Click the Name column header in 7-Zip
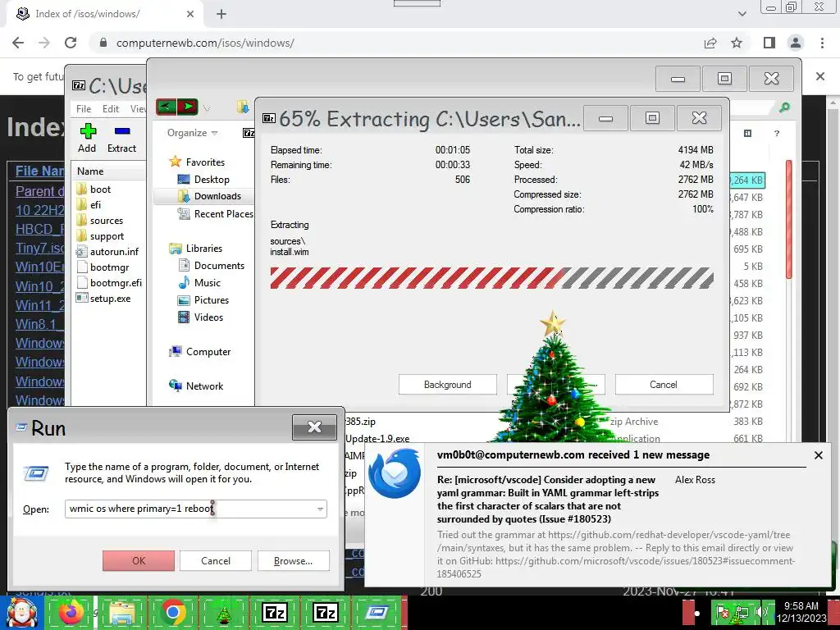 click(90, 171)
